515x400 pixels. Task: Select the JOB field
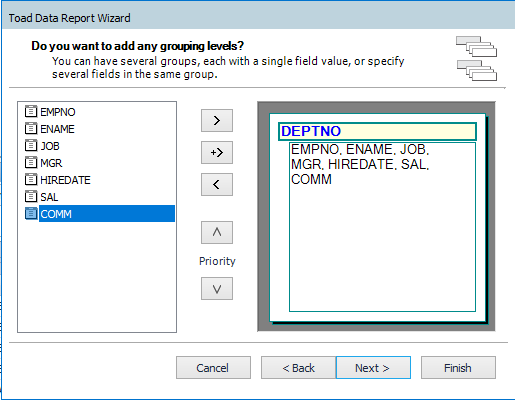(50, 146)
